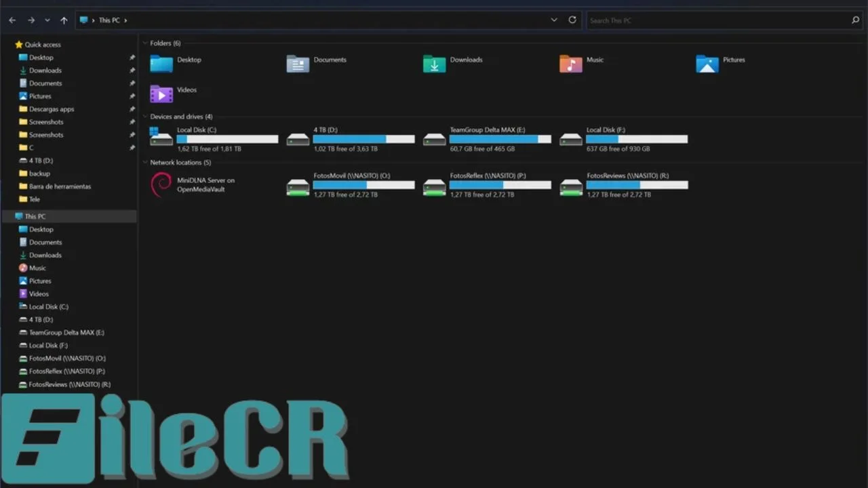Screen dimensions: 868x488
Task: Open the Downloads folder icon
Action: 434,64
